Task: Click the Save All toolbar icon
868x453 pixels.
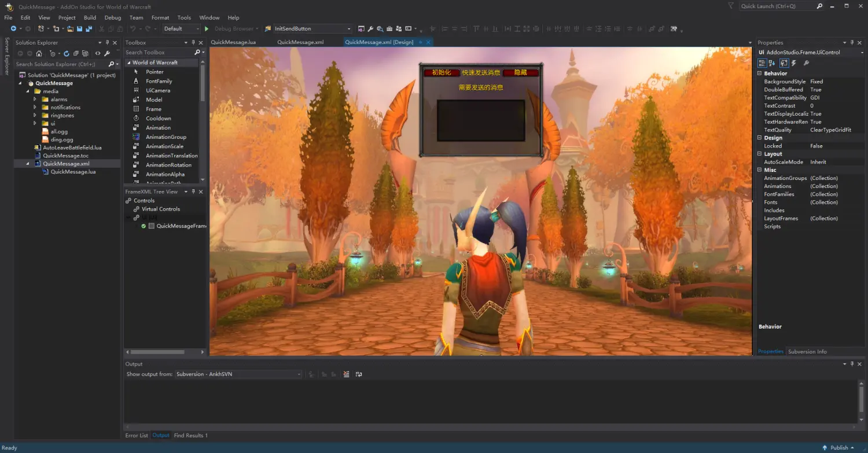Action: [x=89, y=28]
